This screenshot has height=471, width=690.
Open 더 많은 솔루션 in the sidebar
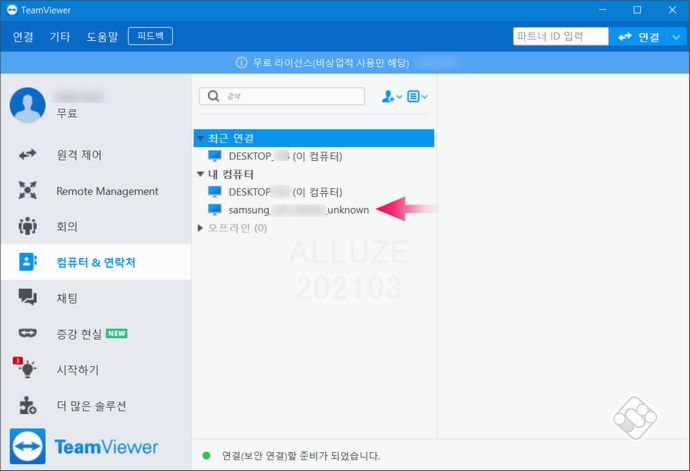[96, 405]
